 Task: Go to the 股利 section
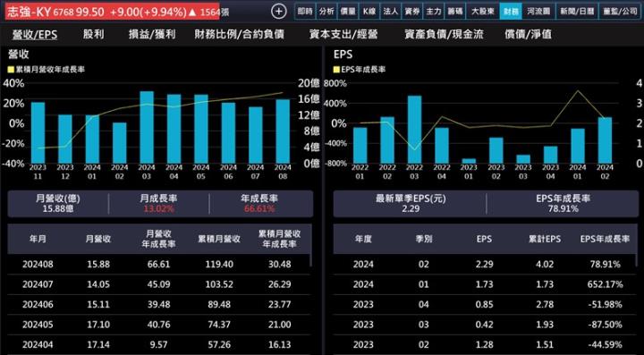pos(93,35)
